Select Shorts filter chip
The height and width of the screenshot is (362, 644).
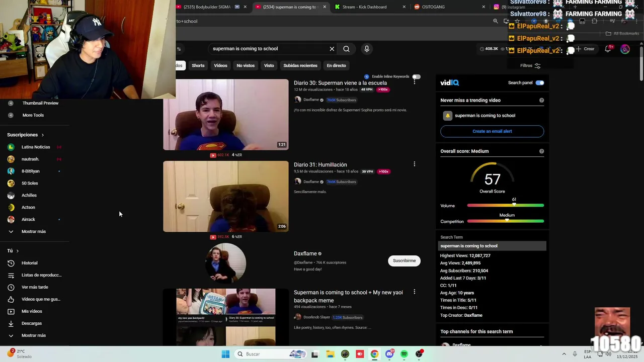coord(198,65)
